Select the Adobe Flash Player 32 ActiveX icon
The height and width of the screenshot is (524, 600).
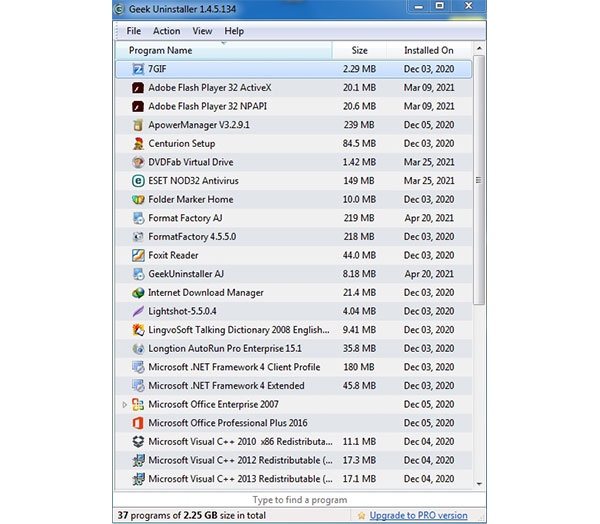point(138,88)
